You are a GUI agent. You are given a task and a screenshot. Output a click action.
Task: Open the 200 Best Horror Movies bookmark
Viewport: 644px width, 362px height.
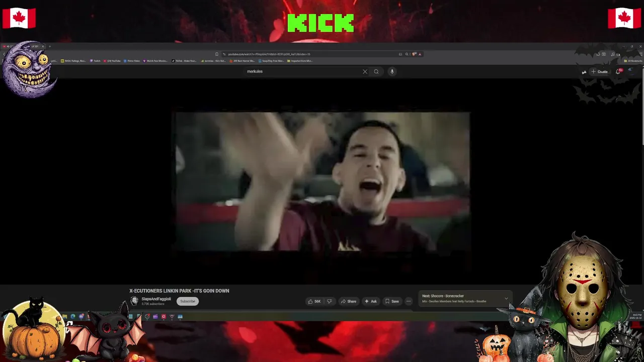click(242, 61)
